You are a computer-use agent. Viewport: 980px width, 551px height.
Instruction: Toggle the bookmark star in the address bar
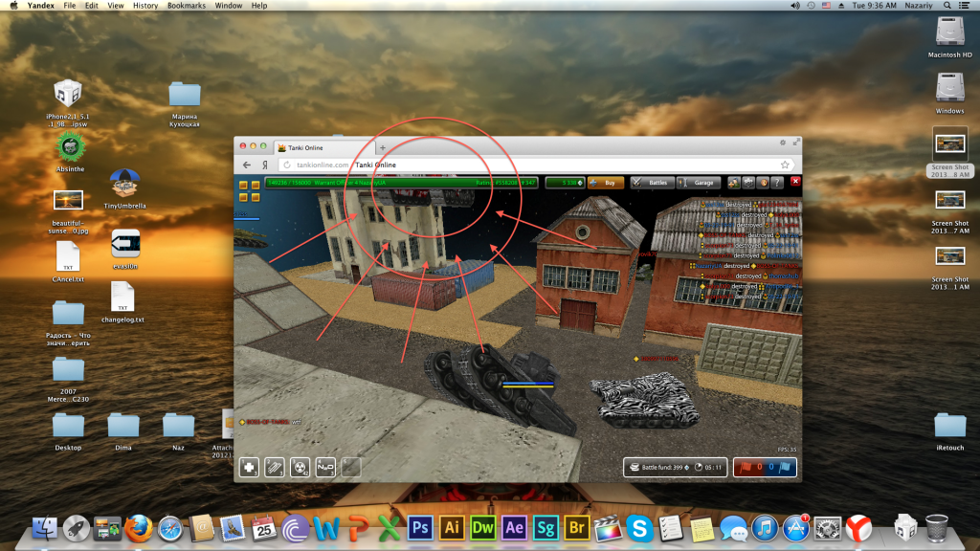click(785, 165)
